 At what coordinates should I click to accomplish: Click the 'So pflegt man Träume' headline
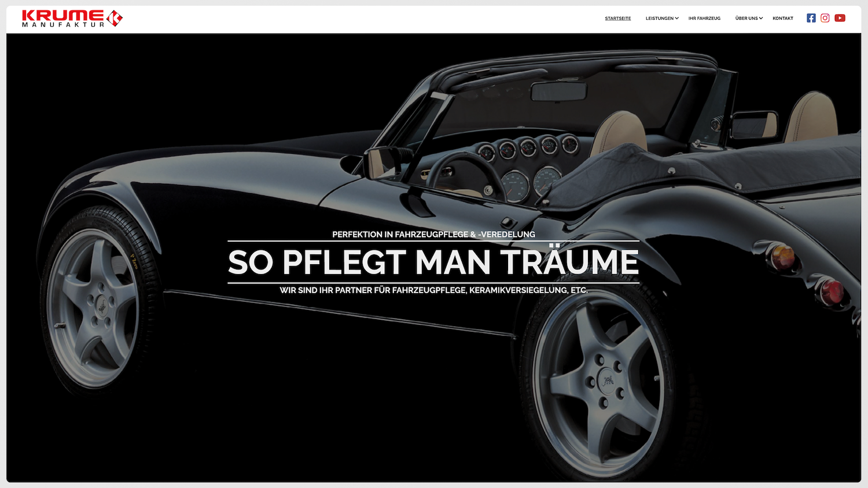(x=433, y=263)
